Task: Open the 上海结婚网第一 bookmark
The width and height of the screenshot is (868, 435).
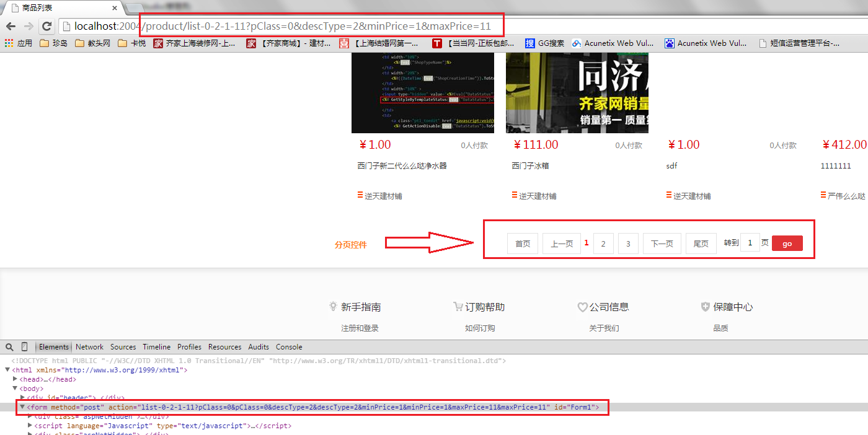Action: click(379, 43)
